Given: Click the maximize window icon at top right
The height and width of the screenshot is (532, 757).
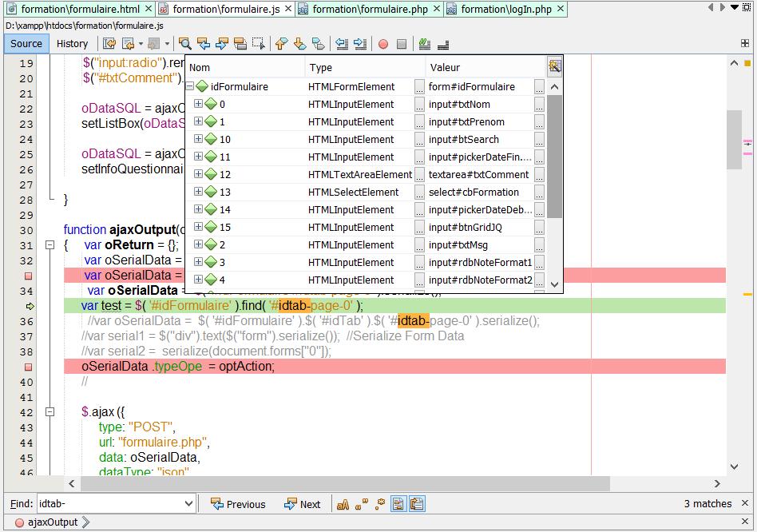Looking at the screenshot, I should pyautogui.click(x=747, y=7).
